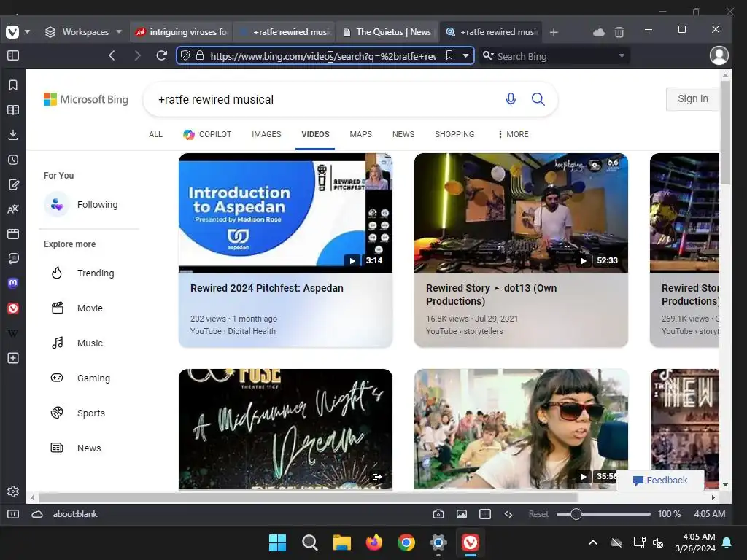This screenshot has width=747, height=560.
Task: Switch to NEWS results
Action: click(x=403, y=134)
